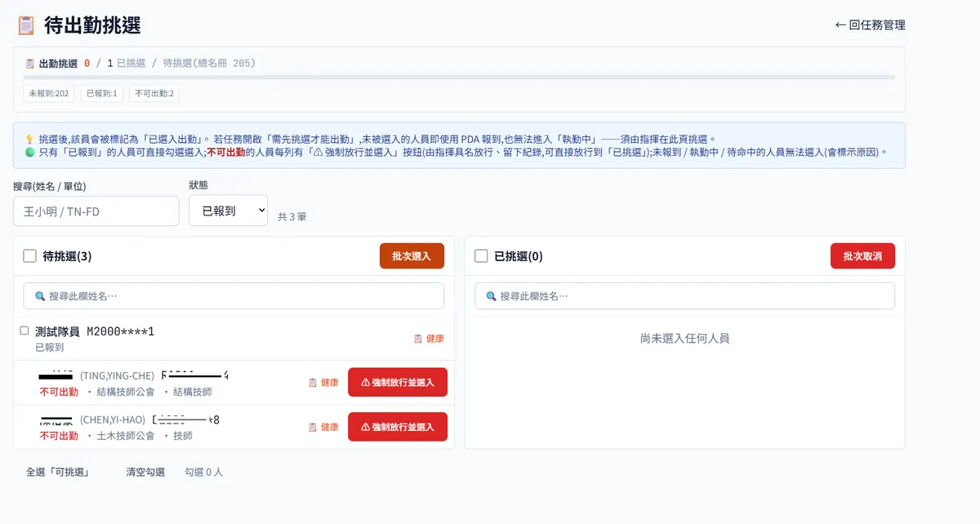Click 土木技師公會 unit text

pyautogui.click(x=126, y=436)
